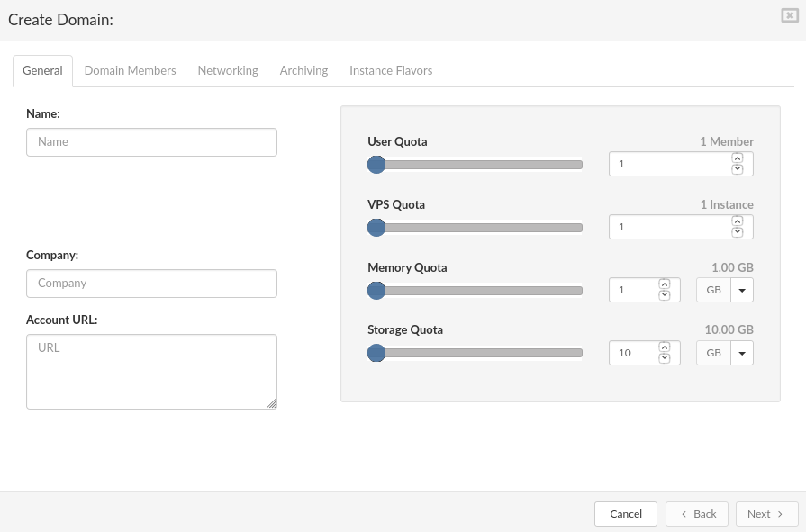Decrement the Storage Quota value
The width and height of the screenshot is (806, 532).
pyautogui.click(x=665, y=357)
